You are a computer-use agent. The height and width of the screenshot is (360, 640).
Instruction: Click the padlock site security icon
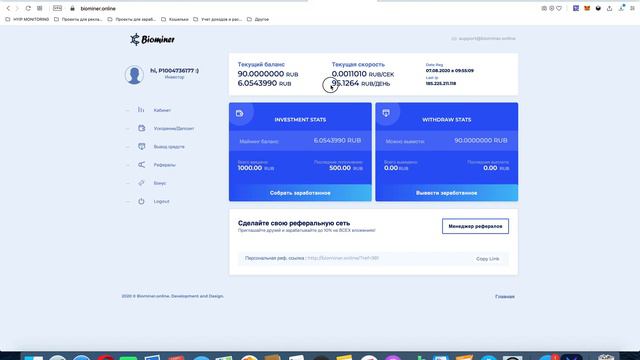click(72, 8)
